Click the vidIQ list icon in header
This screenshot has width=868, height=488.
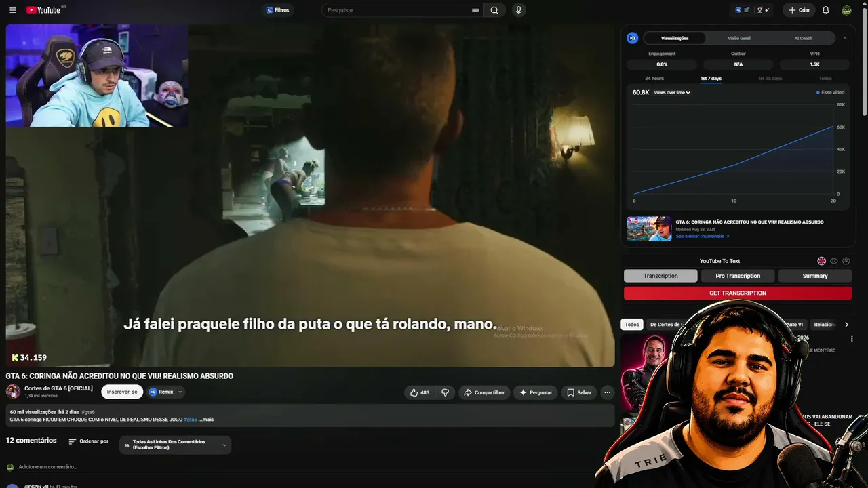747,10
